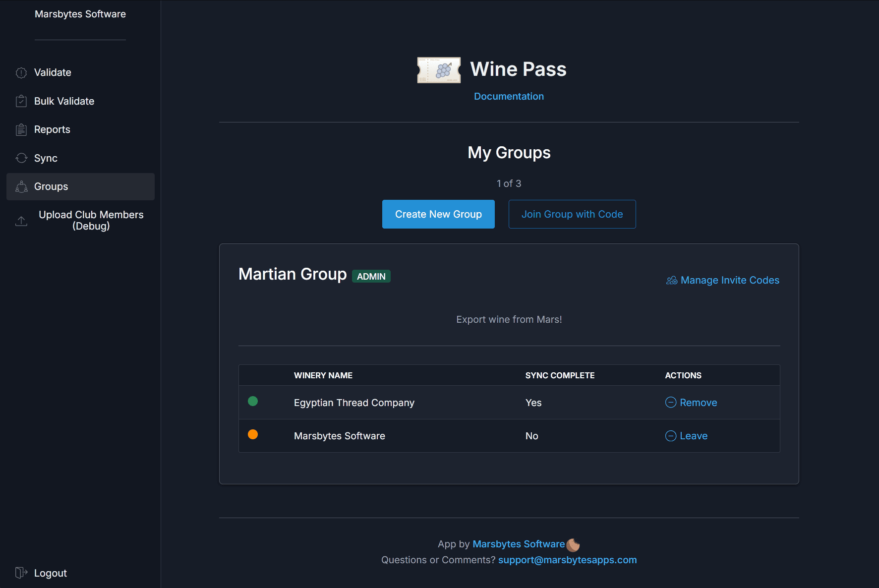Viewport: 879px width, 588px height.
Task: Select the Groups people icon
Action: click(21, 186)
